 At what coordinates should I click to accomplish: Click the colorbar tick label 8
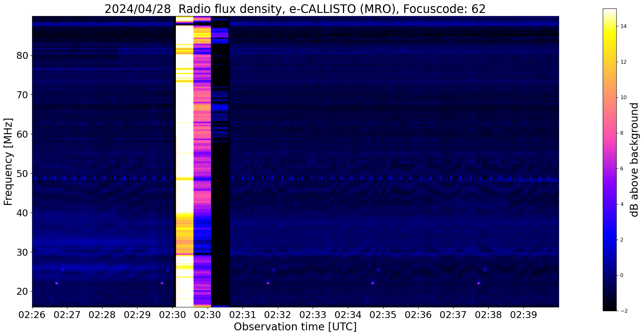click(x=621, y=133)
